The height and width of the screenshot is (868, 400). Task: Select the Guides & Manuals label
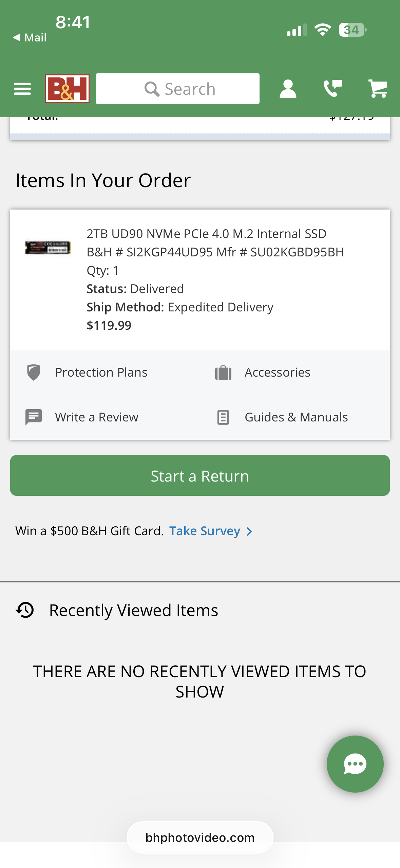pyautogui.click(x=296, y=417)
